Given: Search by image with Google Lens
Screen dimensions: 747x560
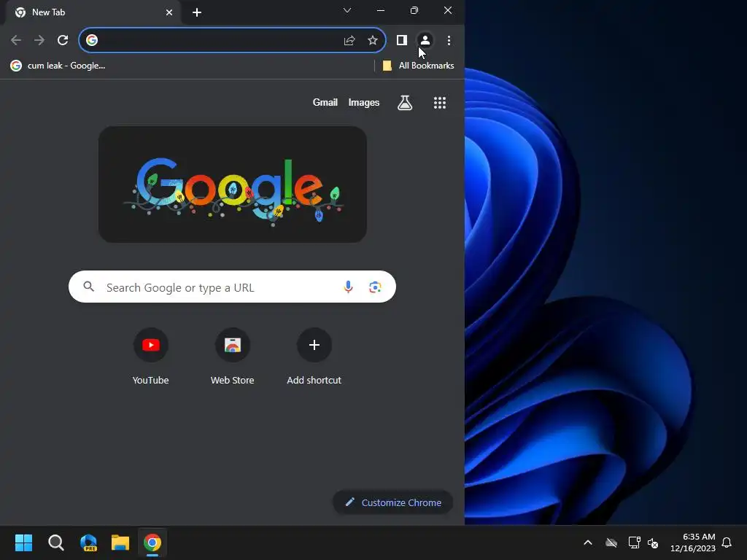Looking at the screenshot, I should (x=375, y=287).
